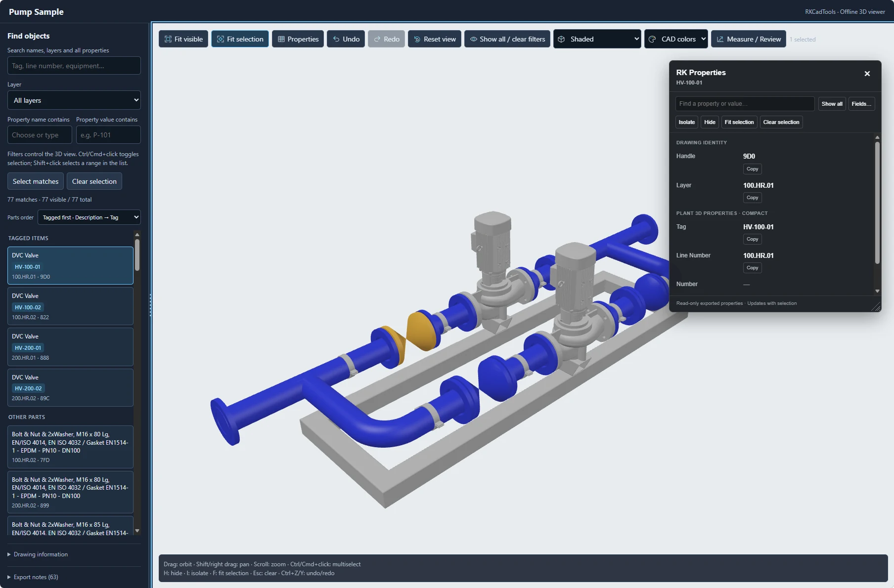Open the Shaded render mode dropdown

pyautogui.click(x=597, y=39)
